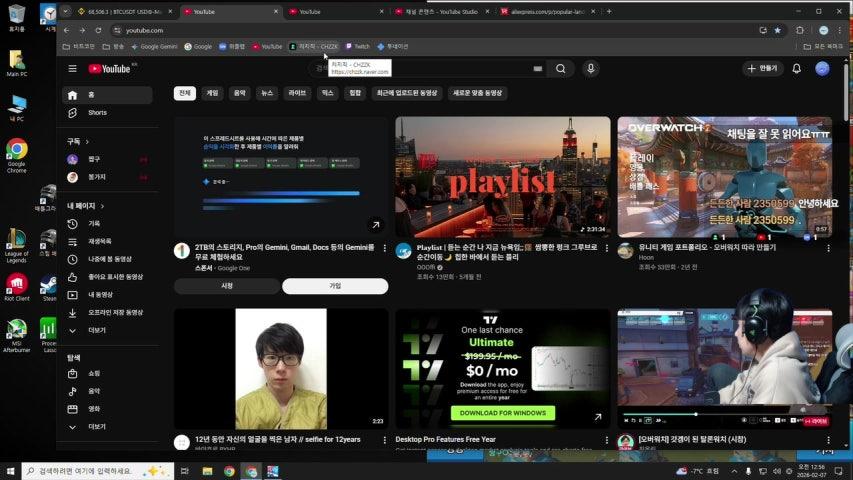853x480 pixels.
Task: Bookmark this page with the star icon
Action: pyautogui.click(x=777, y=30)
